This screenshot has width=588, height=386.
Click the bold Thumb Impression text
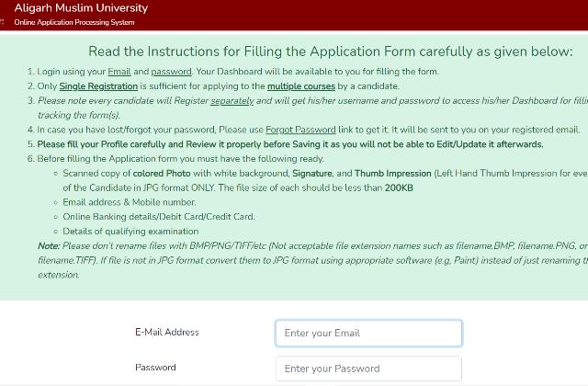click(392, 174)
